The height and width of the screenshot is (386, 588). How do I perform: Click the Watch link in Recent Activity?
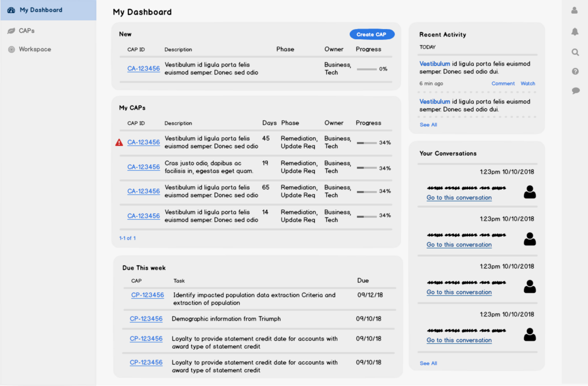[x=528, y=84]
